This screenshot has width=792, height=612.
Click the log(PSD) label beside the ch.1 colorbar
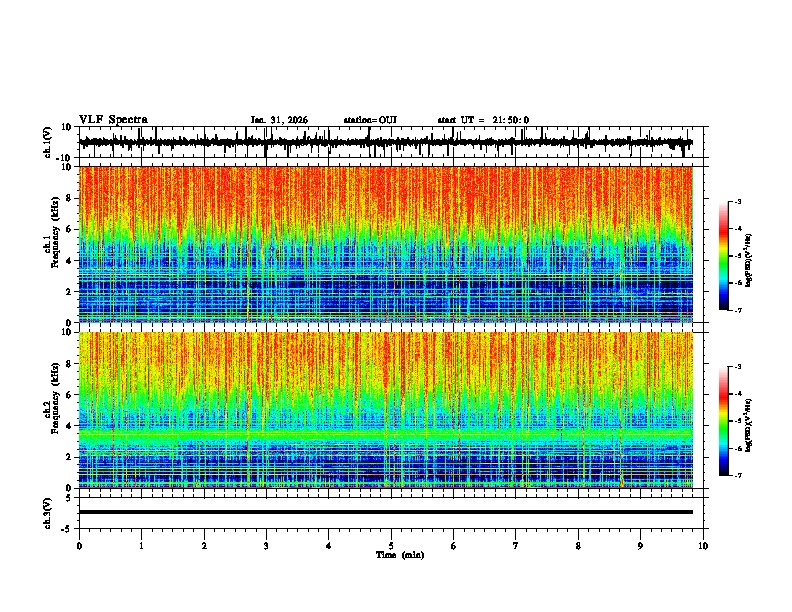point(748,260)
